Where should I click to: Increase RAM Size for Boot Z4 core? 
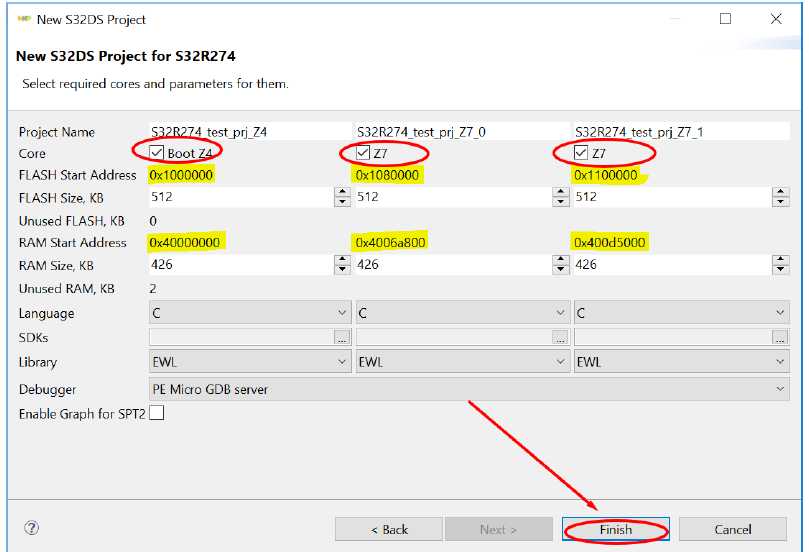pos(342,259)
